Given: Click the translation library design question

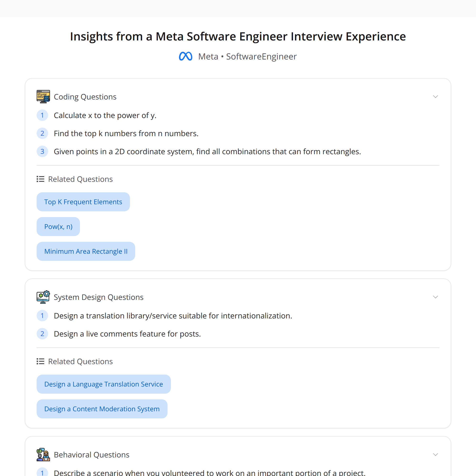Looking at the screenshot, I should click(x=173, y=316).
